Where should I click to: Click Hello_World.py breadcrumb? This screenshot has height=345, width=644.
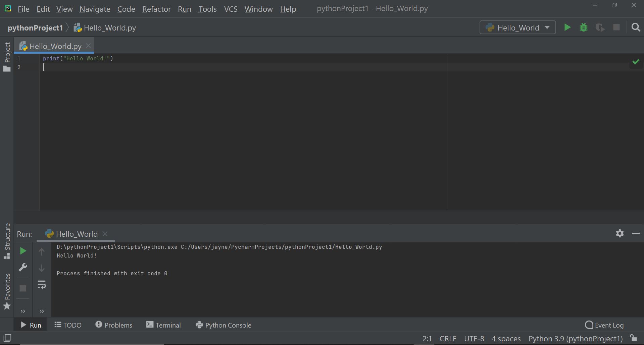pos(105,28)
